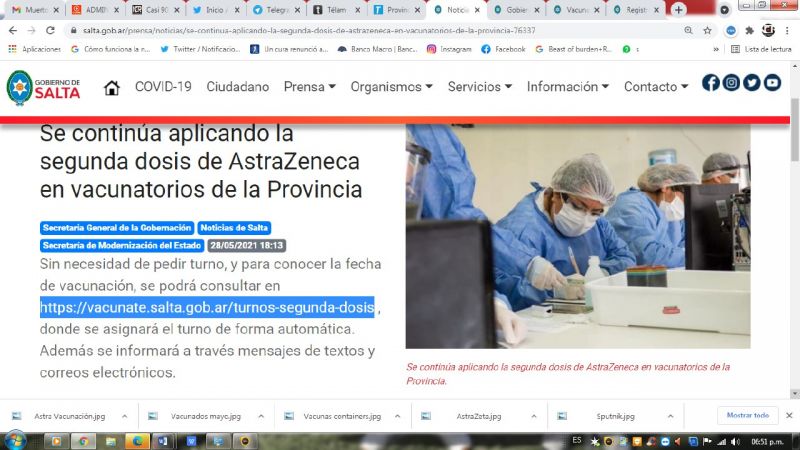Open Salta's YouTube channel icon
This screenshot has height=450, width=800.
pos(772,83)
